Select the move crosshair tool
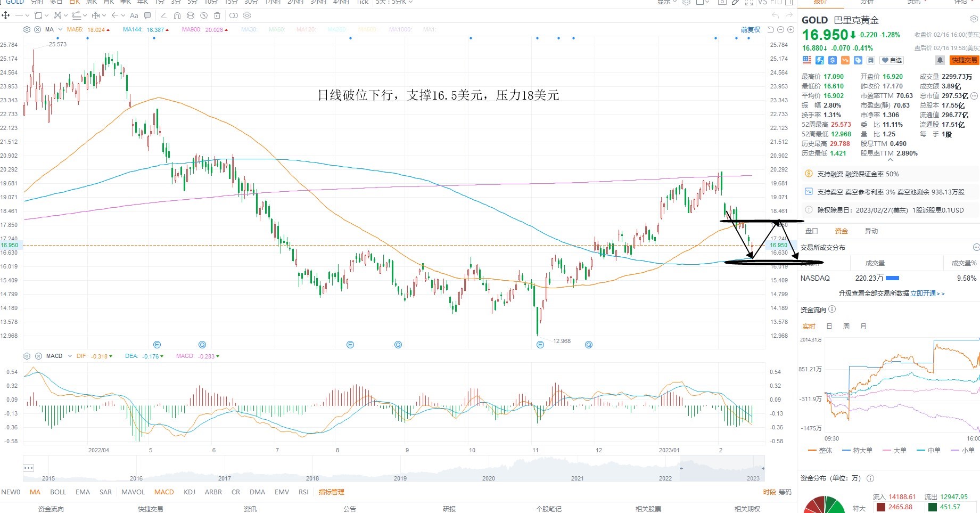The image size is (980, 513). (6, 15)
